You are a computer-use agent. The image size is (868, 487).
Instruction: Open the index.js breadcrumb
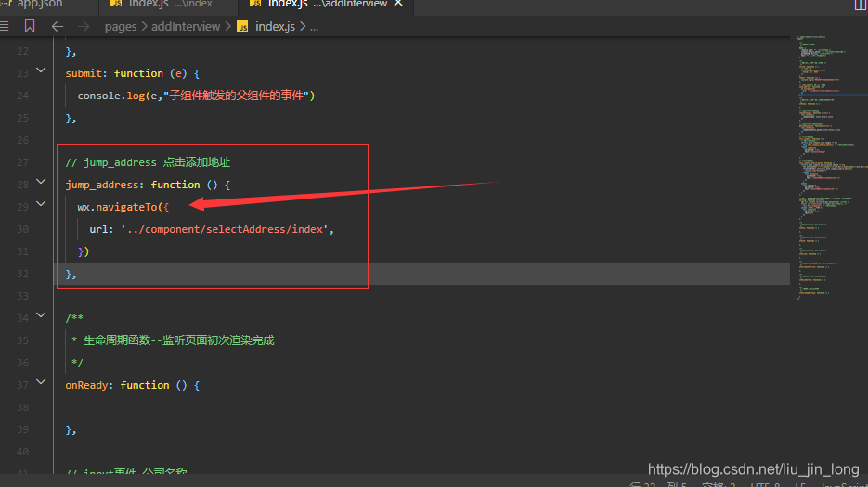[x=275, y=27]
